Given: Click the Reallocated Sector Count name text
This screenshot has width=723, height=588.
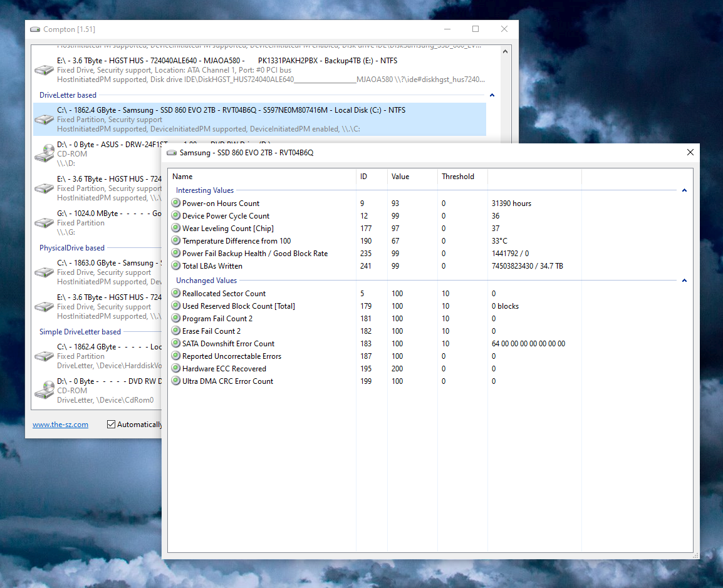Looking at the screenshot, I should pos(224,294).
